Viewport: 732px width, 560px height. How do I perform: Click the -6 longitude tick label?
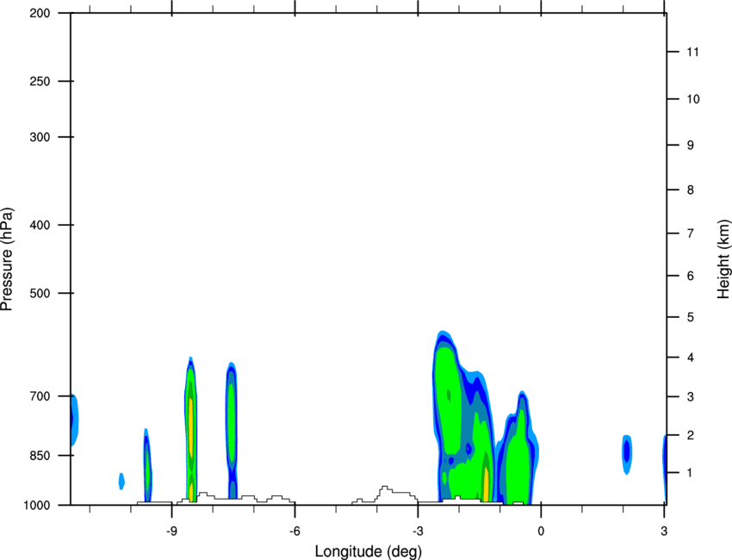[295, 531]
